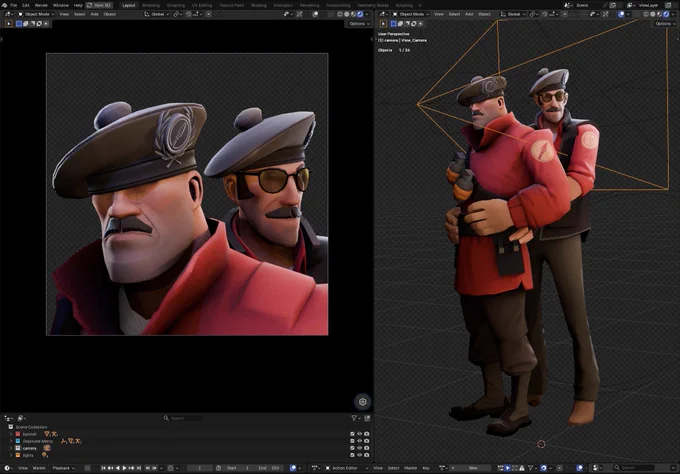
Task: Open the Window menu
Action: click(x=61, y=5)
